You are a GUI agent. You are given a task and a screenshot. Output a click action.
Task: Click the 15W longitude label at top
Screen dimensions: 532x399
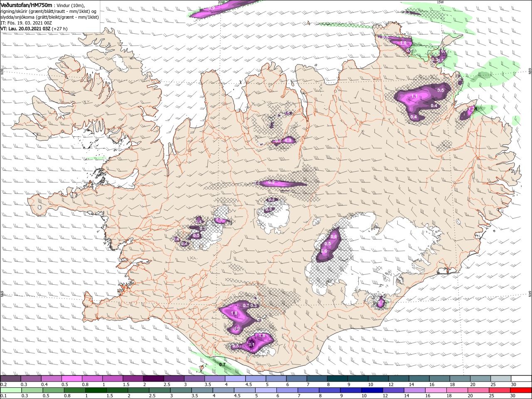click(x=440, y=2)
